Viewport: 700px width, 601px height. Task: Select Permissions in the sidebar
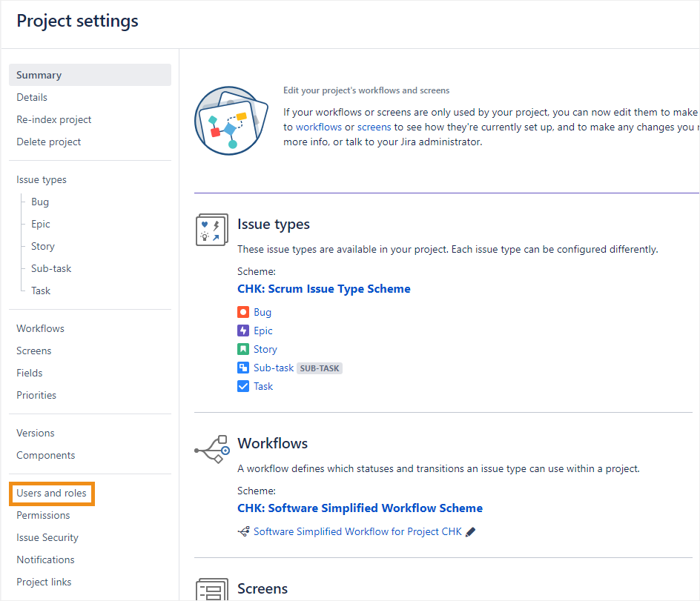click(43, 515)
